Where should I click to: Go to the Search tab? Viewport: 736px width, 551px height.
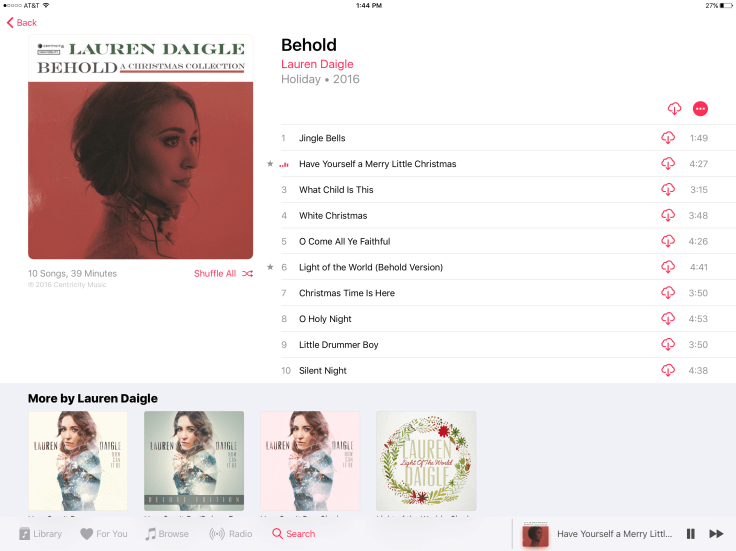tap(293, 534)
